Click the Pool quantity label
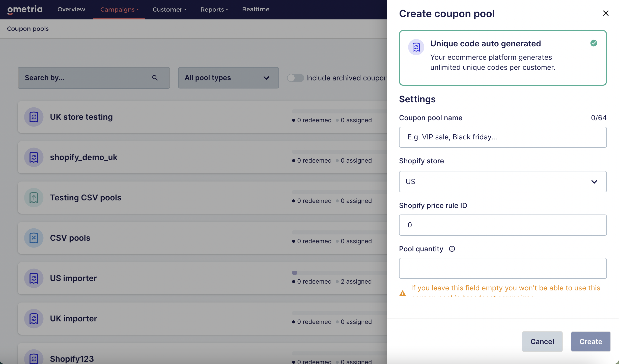619x364 pixels. pyautogui.click(x=421, y=249)
